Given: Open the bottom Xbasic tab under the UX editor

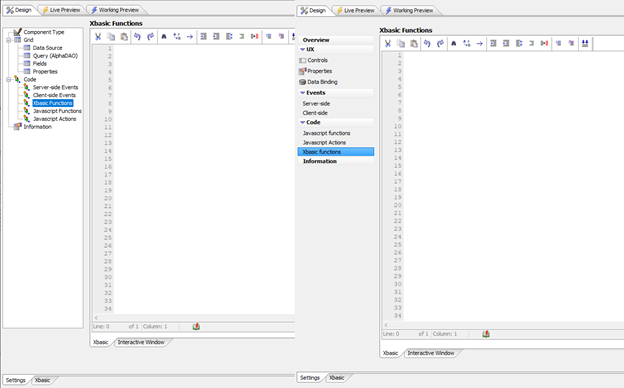Looking at the screenshot, I should coord(337,378).
